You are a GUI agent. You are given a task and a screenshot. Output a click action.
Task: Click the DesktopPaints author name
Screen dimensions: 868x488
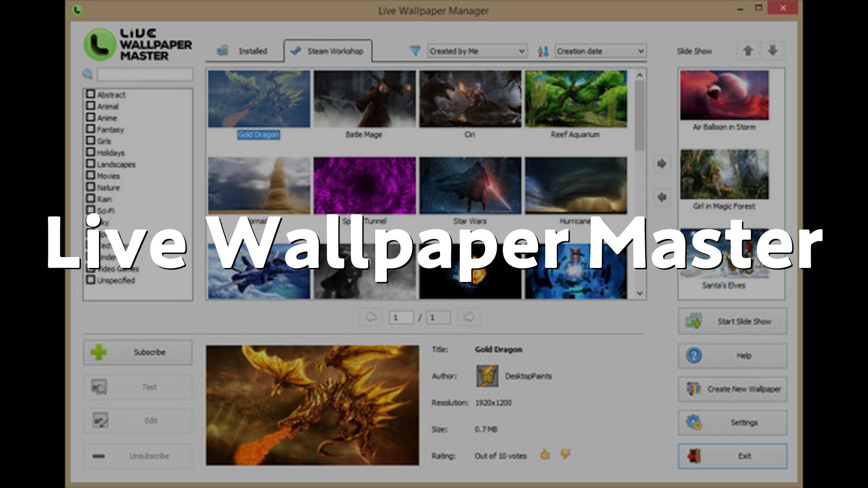528,376
